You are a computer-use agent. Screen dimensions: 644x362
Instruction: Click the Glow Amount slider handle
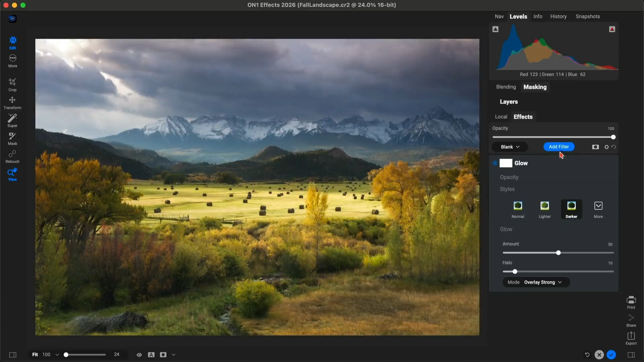[x=558, y=253]
